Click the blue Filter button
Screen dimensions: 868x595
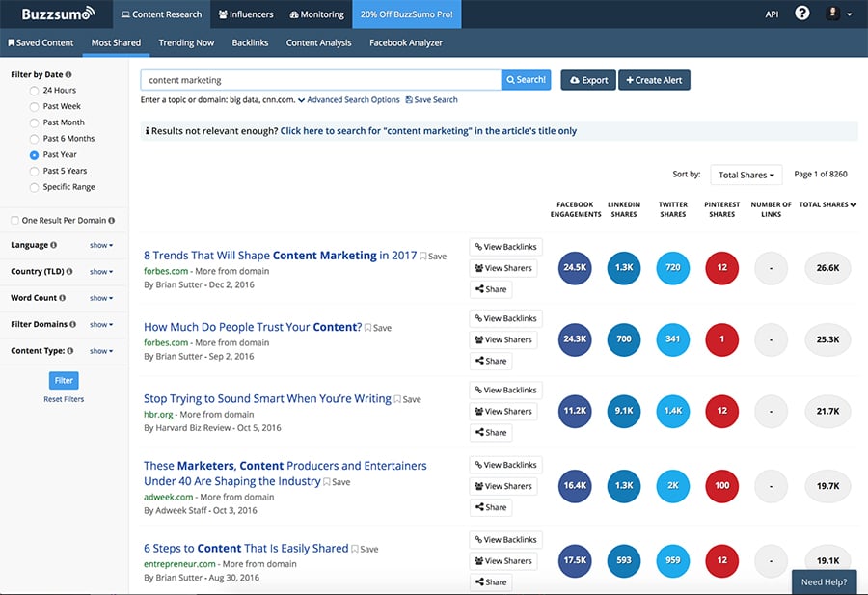pos(64,380)
